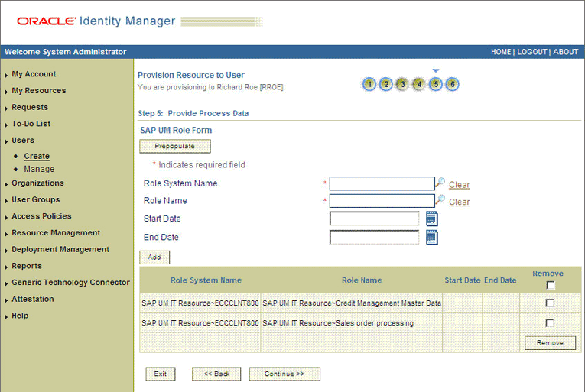The width and height of the screenshot is (585, 392).
Task: Open lookup magnifier for Role Name field
Action: click(440, 199)
